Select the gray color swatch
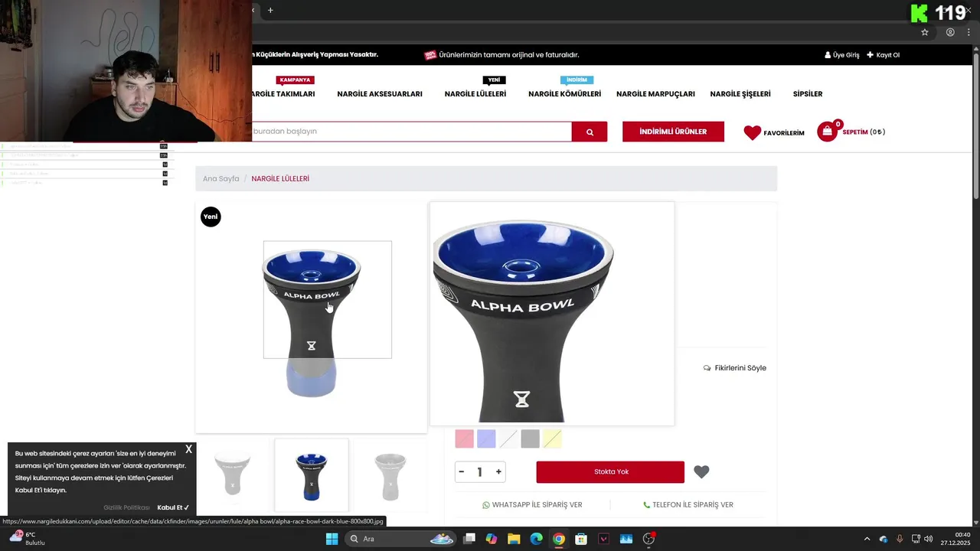This screenshot has height=551, width=980. pyautogui.click(x=530, y=439)
